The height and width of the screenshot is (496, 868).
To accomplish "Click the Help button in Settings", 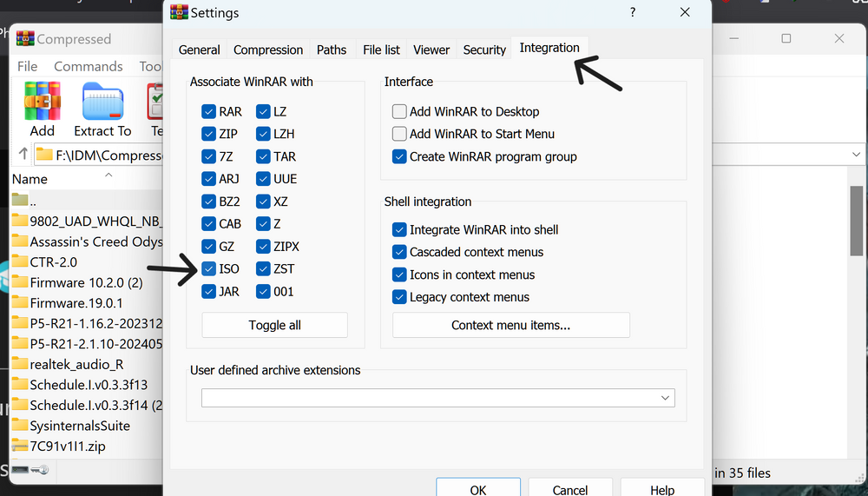I will [x=662, y=487].
